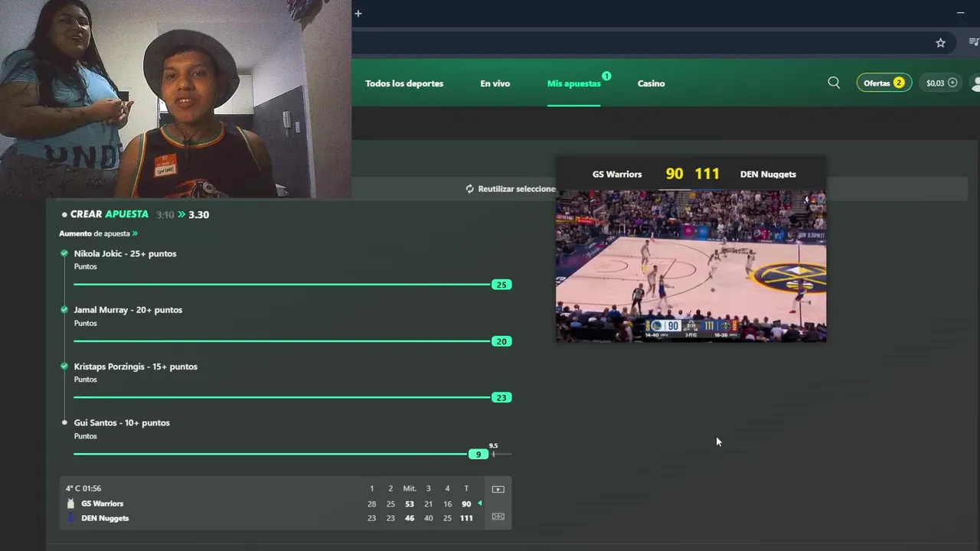Click Gui Santos progress bar value 9
The image size is (980, 551).
(479, 454)
